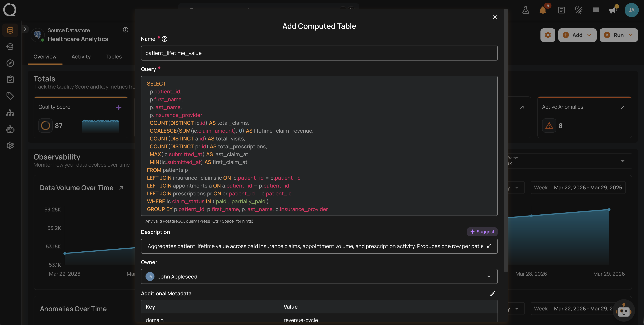Image resolution: width=644 pixels, height=325 pixels.
Task: Open the lab flask icon in header
Action: point(526,10)
